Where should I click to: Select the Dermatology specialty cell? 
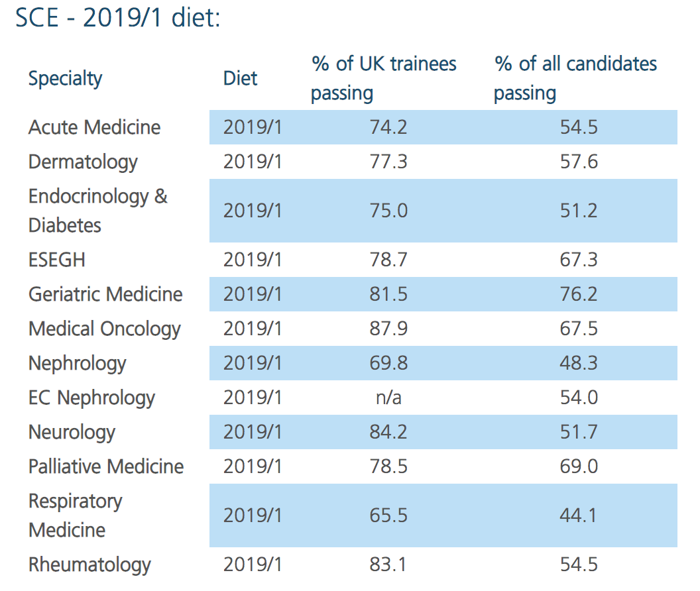coord(83,162)
